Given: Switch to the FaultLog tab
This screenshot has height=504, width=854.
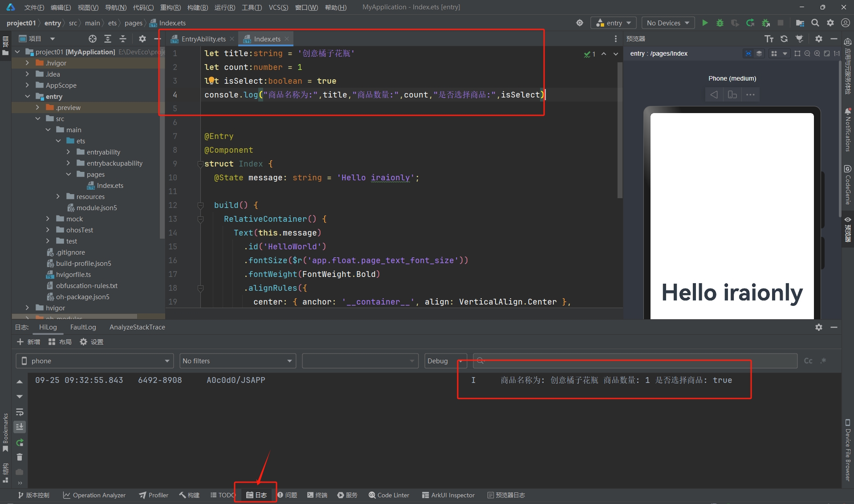Looking at the screenshot, I should [83, 327].
